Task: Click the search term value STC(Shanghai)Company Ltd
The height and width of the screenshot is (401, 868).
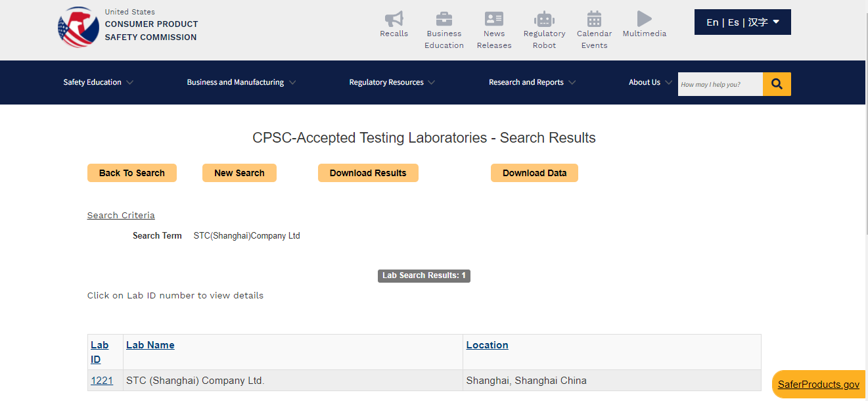Action: point(246,235)
